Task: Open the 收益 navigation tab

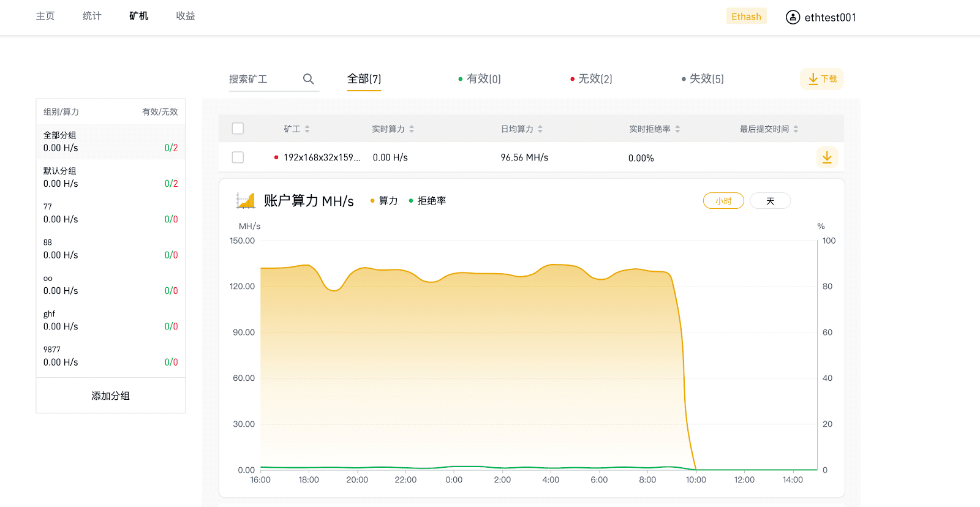Action: pyautogui.click(x=185, y=16)
